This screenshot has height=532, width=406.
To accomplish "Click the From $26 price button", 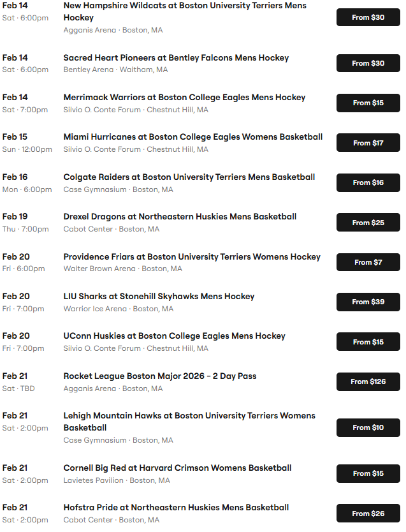I will click(368, 514).
